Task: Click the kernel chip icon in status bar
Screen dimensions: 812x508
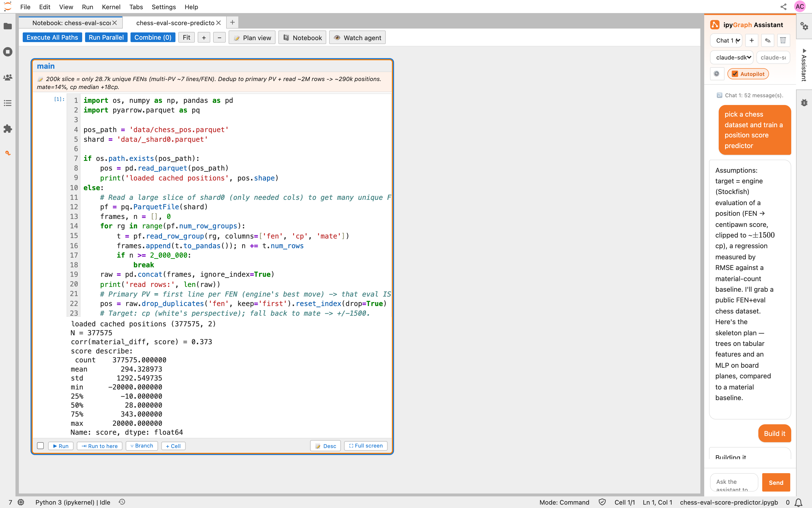Action: pos(21,502)
